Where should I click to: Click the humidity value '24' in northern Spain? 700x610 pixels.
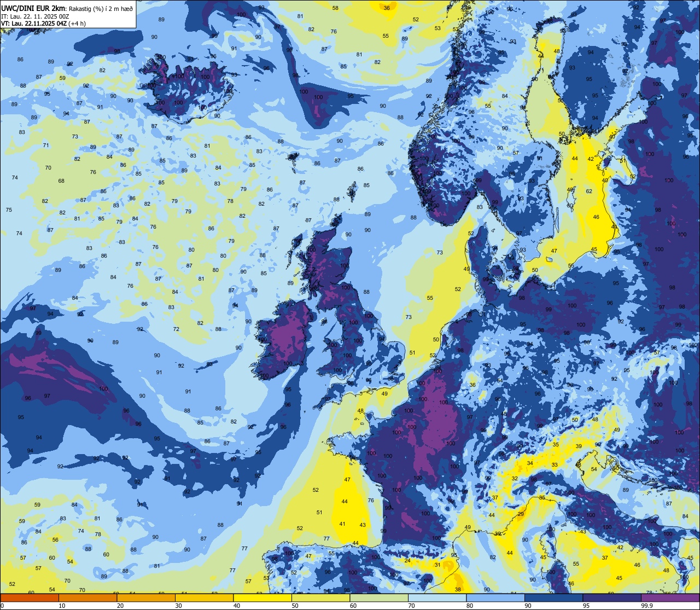coord(407,561)
